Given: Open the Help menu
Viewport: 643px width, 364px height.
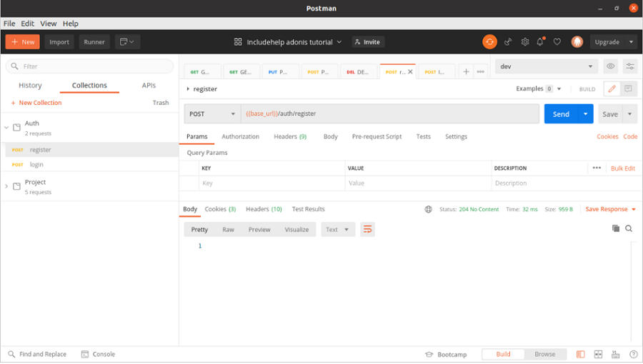Looking at the screenshot, I should 71,24.
